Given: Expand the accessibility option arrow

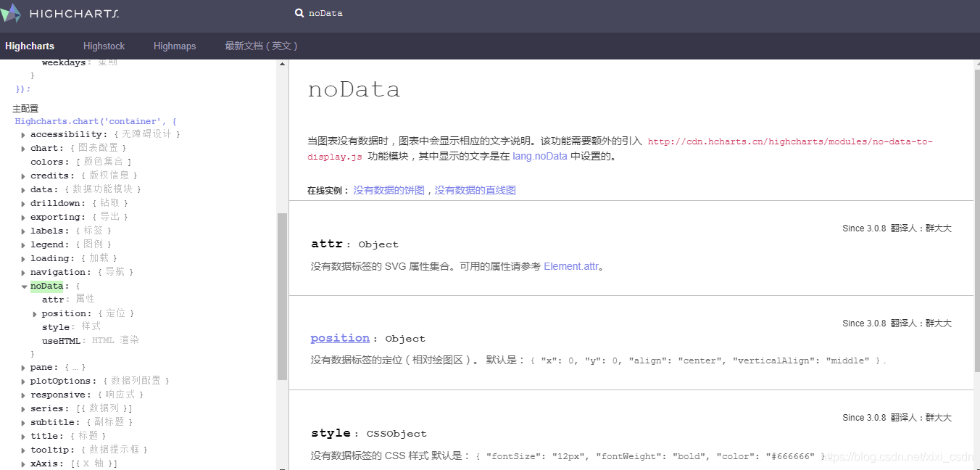Looking at the screenshot, I should (23, 135).
